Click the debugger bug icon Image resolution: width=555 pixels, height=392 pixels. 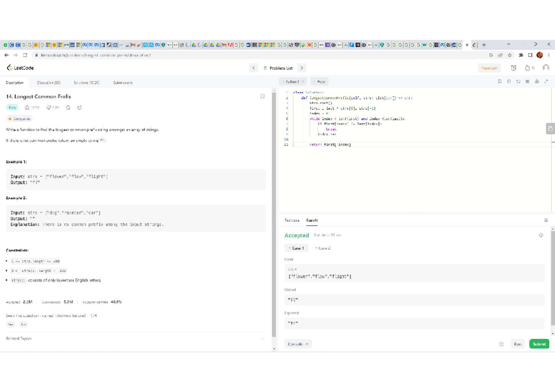[x=501, y=344]
